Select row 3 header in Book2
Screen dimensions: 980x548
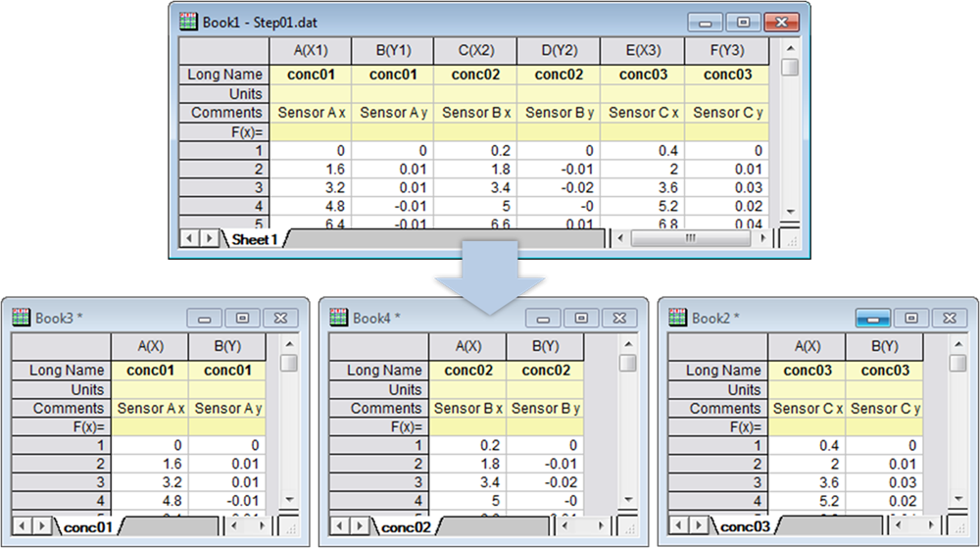[717, 482]
